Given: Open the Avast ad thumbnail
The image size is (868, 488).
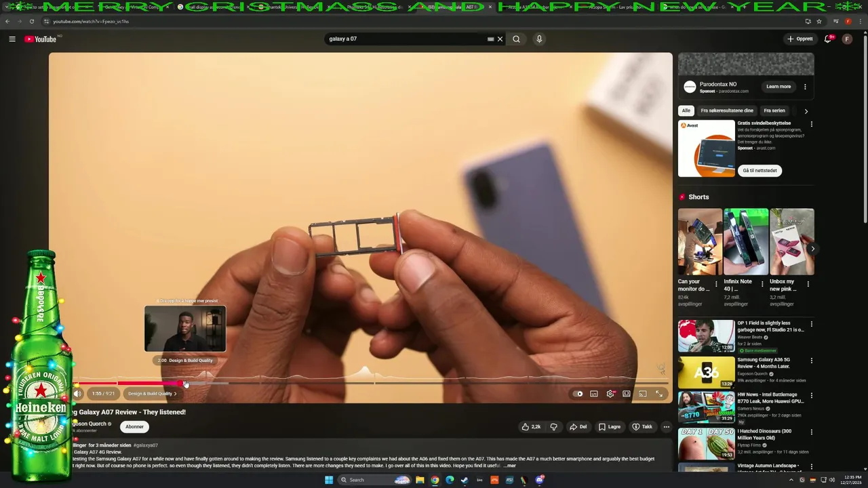Looking at the screenshot, I should (x=707, y=148).
